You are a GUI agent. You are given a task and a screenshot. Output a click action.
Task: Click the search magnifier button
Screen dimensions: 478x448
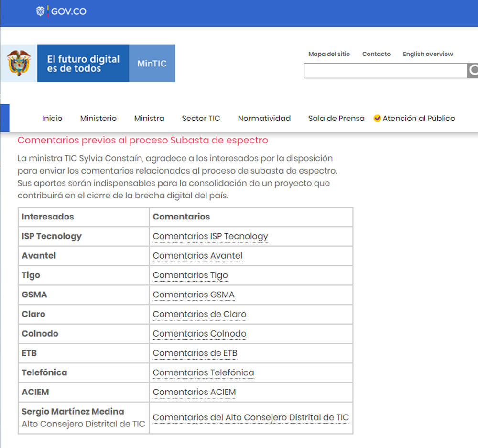pos(473,71)
